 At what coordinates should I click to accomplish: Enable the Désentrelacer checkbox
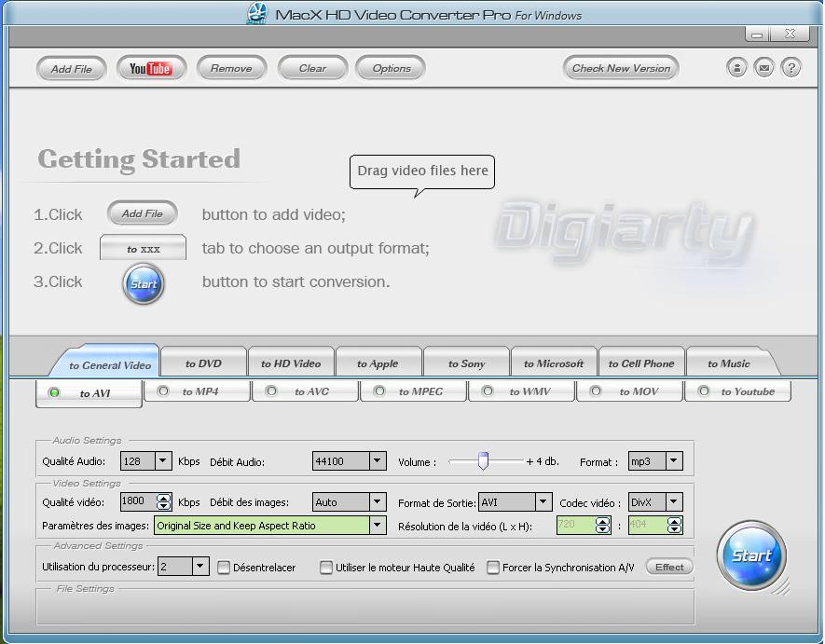pos(224,568)
